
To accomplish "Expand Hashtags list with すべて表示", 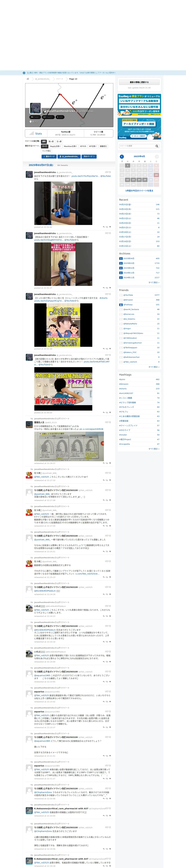I will [x=154, y=449].
